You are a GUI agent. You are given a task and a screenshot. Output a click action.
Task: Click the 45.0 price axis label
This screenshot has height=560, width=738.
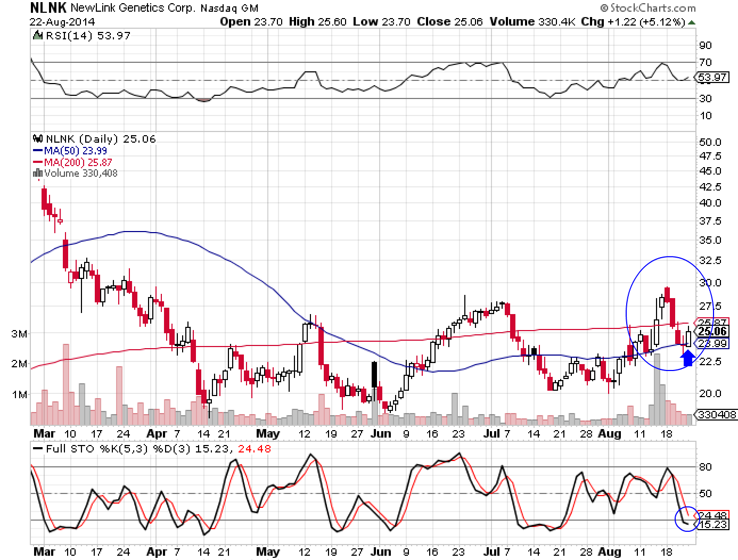710,171
